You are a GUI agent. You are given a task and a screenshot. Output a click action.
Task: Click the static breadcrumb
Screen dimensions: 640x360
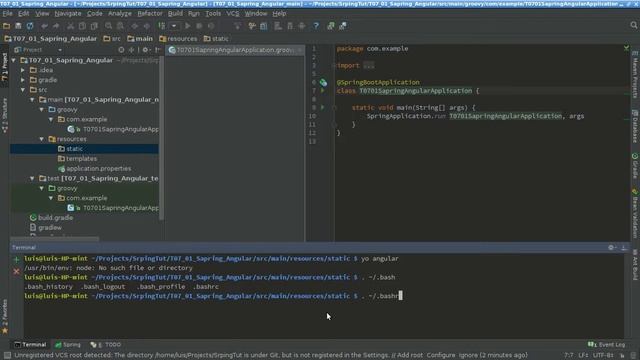(x=216, y=39)
